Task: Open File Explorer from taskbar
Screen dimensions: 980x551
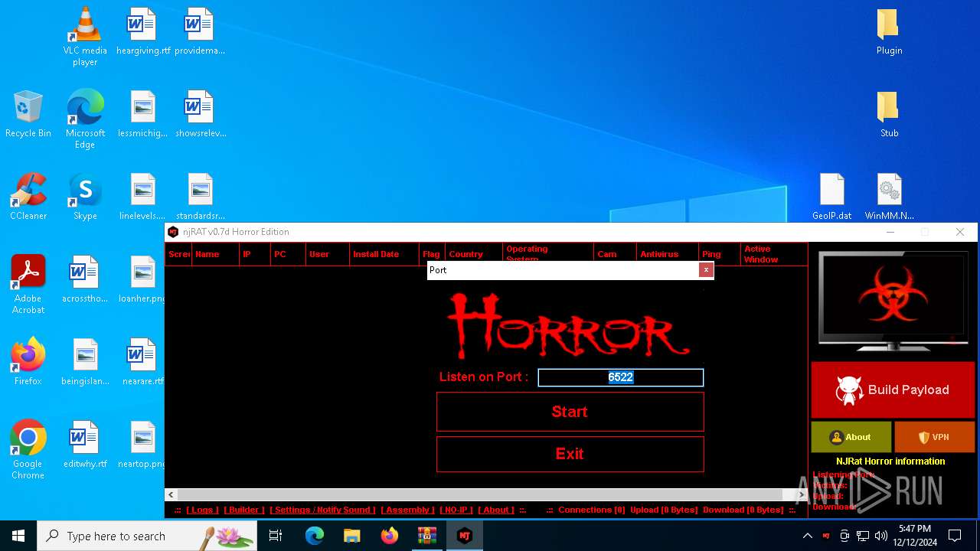Action: click(x=351, y=536)
